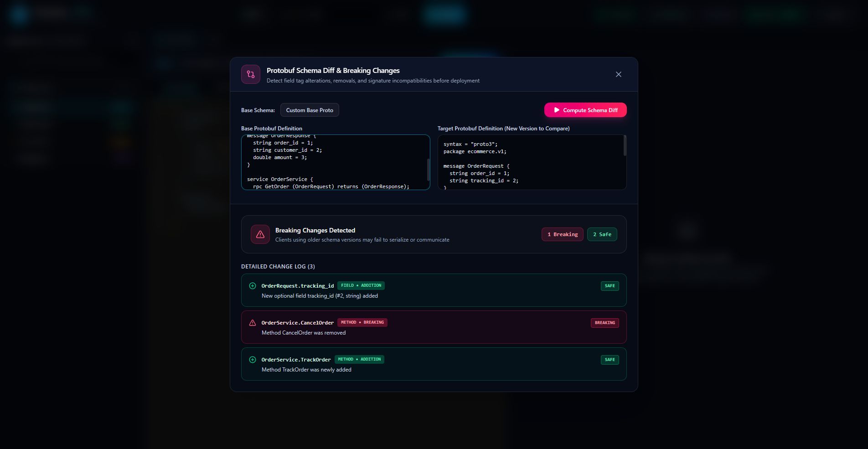Click the dialog title Protobuf Schema Diff & Breaking Changes

[333, 71]
